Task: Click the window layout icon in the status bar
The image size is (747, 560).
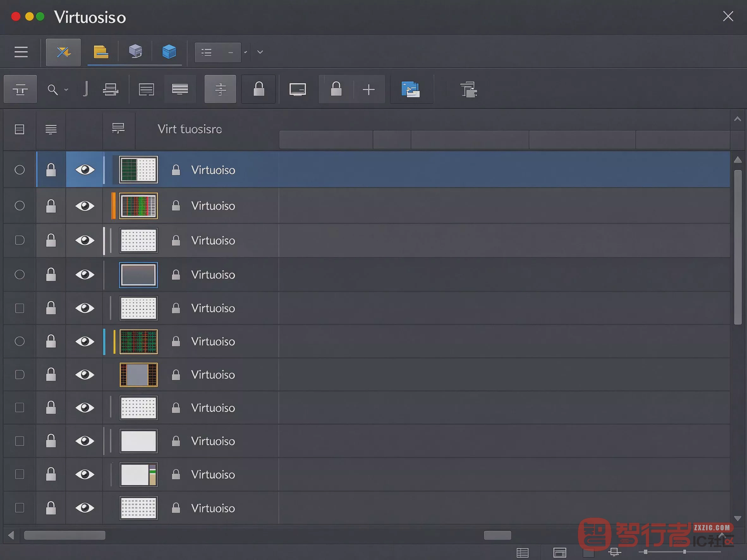Action: pyautogui.click(x=560, y=552)
